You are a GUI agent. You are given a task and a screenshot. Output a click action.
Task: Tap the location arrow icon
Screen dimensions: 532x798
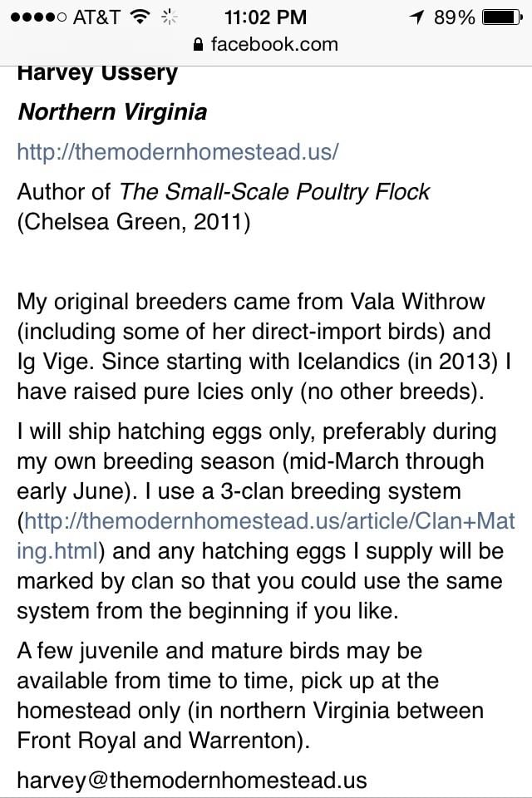tap(416, 17)
